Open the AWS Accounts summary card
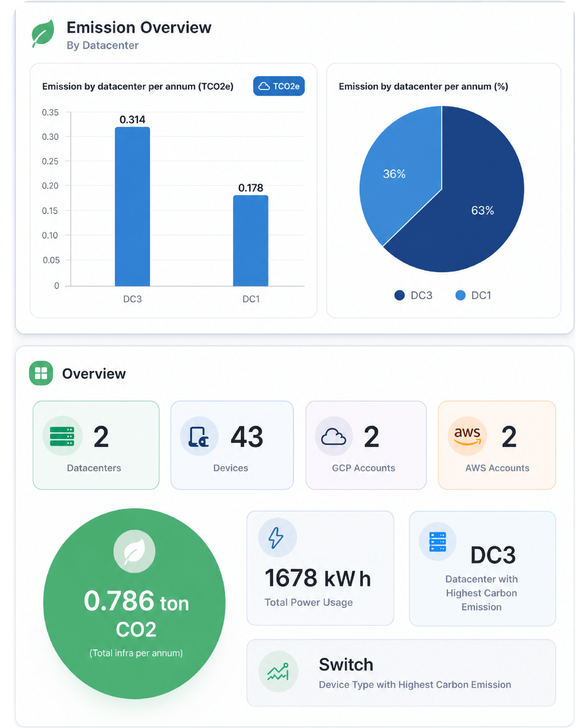The width and height of the screenshot is (587, 728). pos(497,445)
